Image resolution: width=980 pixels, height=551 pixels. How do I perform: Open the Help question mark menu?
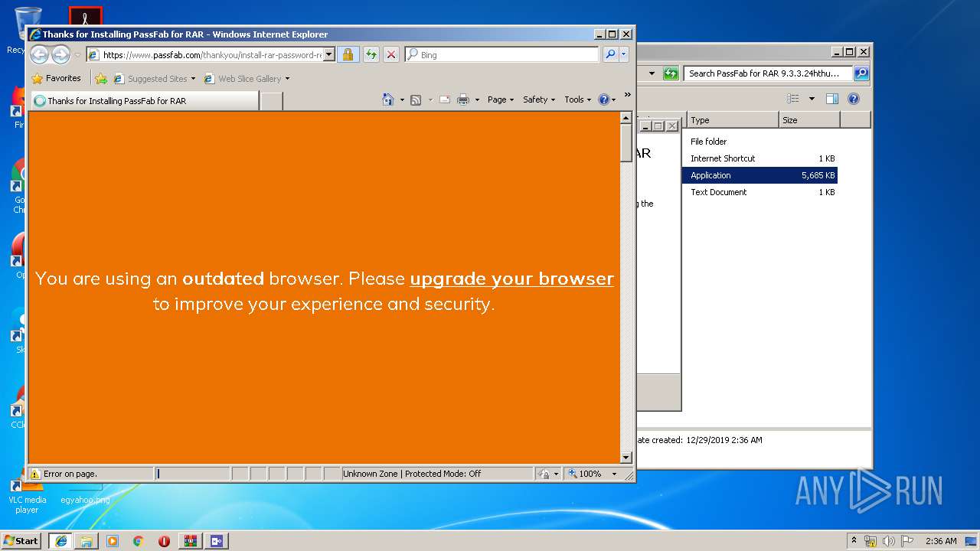606,99
